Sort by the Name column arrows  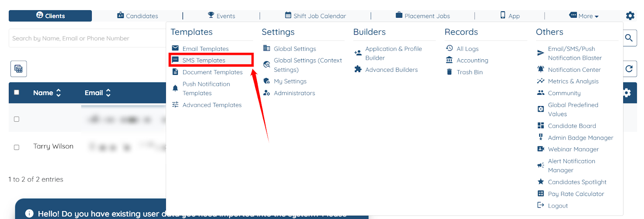58,93
